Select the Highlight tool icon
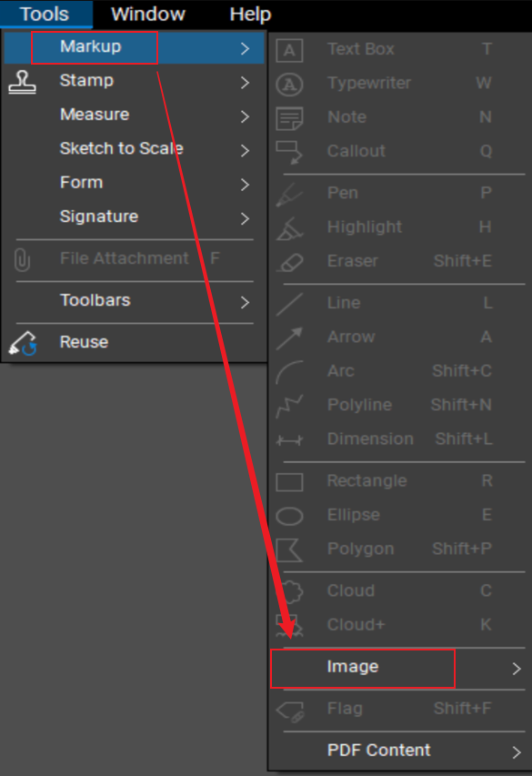 290,227
